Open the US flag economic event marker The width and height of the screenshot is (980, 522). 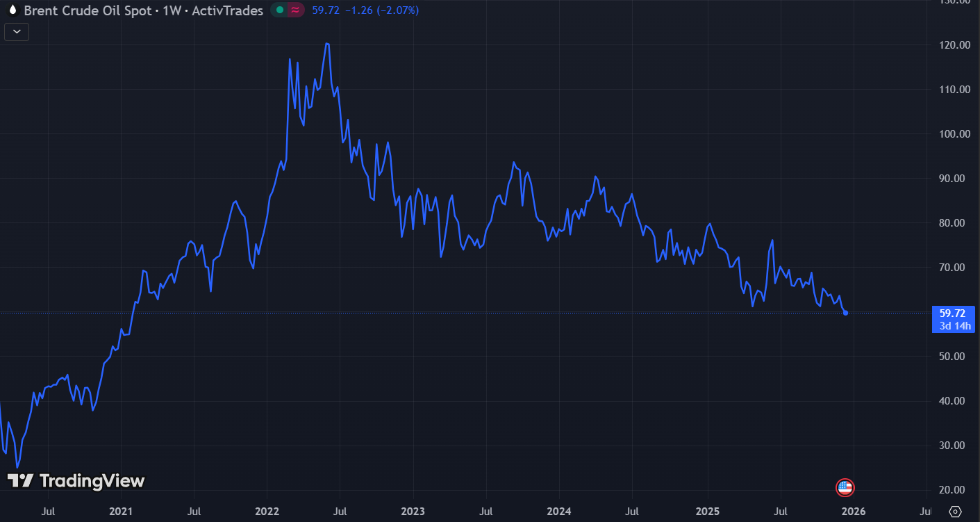tap(845, 488)
